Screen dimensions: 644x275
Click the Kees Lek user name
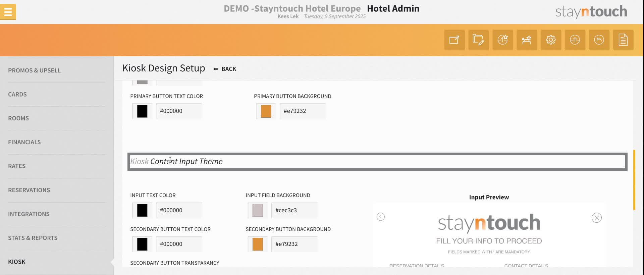(288, 16)
